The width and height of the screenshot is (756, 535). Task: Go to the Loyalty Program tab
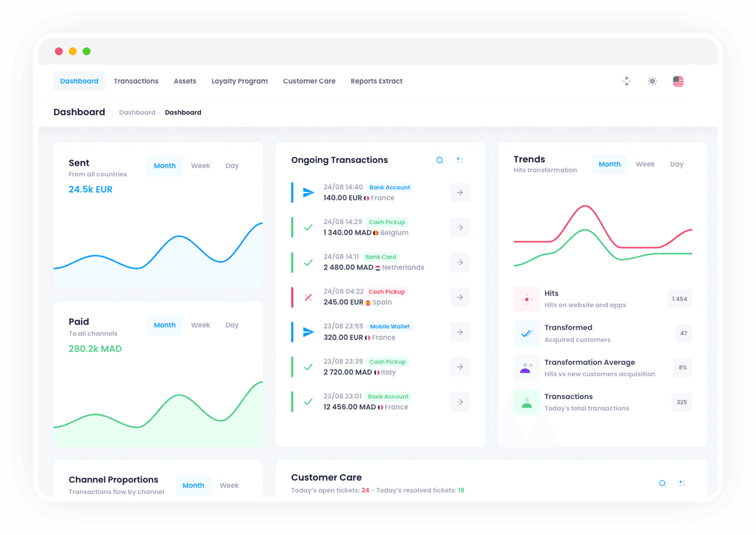point(239,81)
